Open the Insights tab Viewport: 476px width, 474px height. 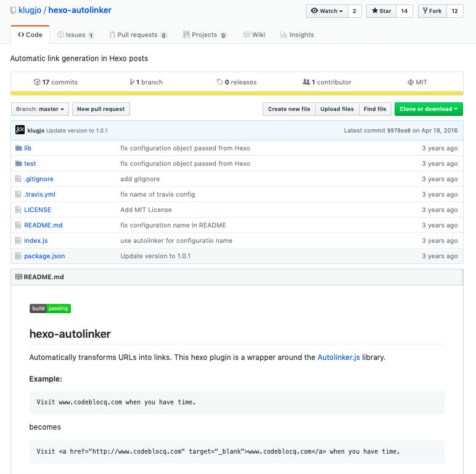297,35
